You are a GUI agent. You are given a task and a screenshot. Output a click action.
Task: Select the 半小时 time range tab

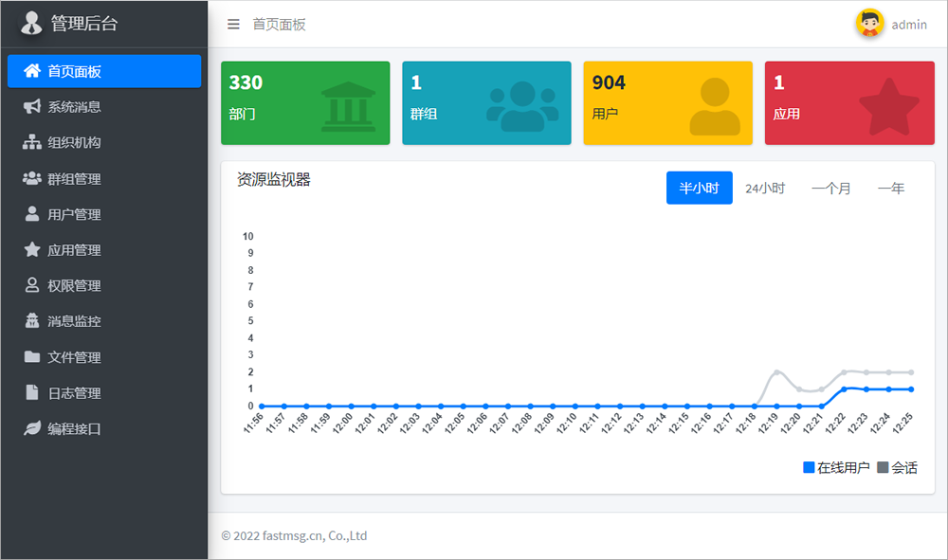(699, 188)
